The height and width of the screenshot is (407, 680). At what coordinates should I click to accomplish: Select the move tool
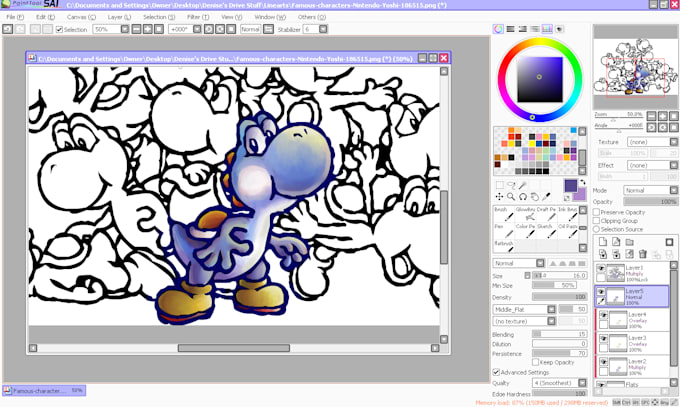click(500, 197)
